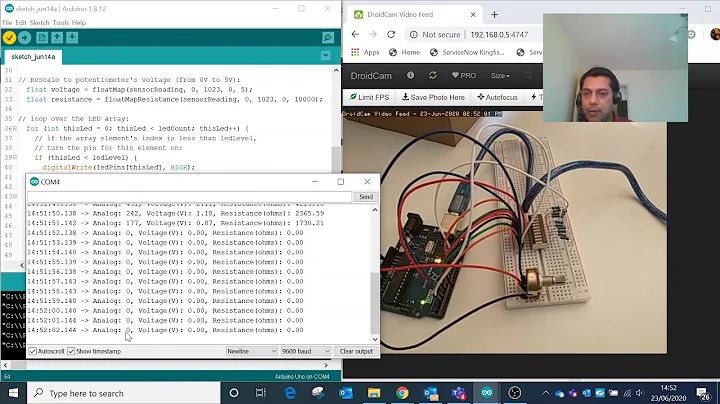
Task: Open the DroidCam Size dropdown
Action: tap(500, 75)
